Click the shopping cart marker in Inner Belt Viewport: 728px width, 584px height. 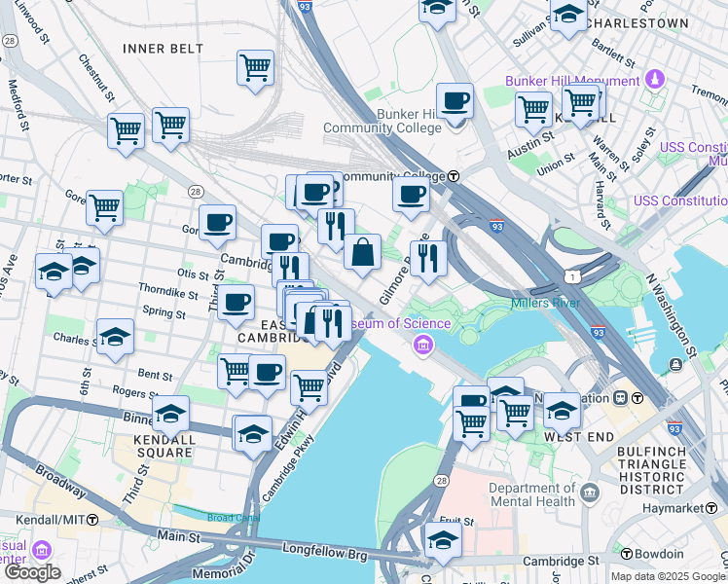click(x=255, y=71)
